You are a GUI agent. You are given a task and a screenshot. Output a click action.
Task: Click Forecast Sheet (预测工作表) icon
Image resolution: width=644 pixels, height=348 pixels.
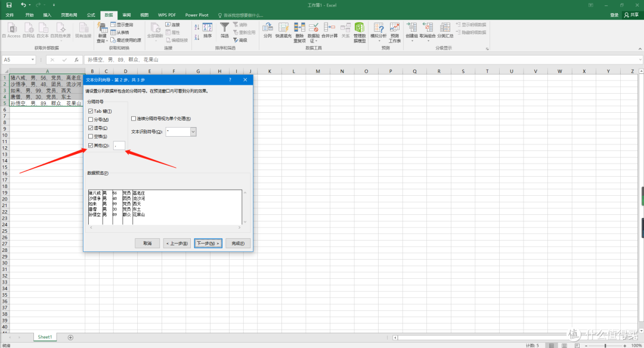point(395,27)
